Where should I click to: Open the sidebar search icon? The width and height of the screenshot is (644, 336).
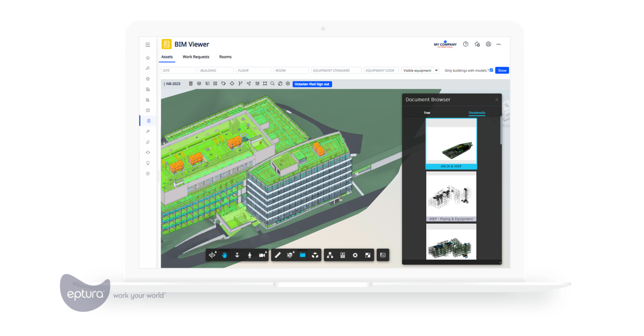click(148, 69)
